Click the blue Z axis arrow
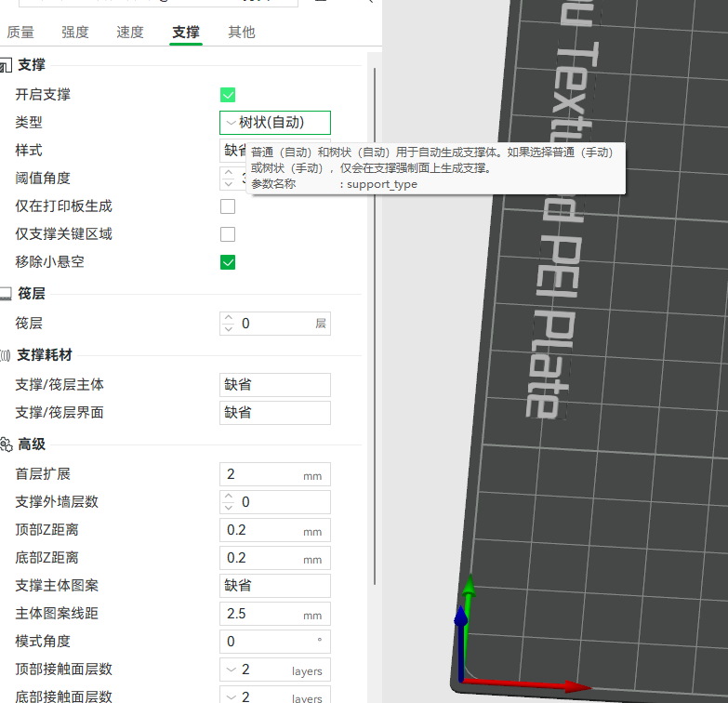 point(461,643)
